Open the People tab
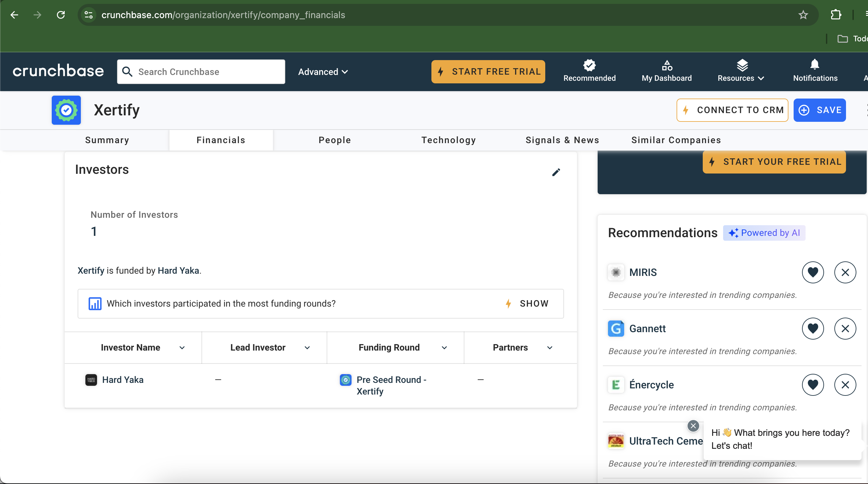The width and height of the screenshot is (868, 484). point(335,140)
